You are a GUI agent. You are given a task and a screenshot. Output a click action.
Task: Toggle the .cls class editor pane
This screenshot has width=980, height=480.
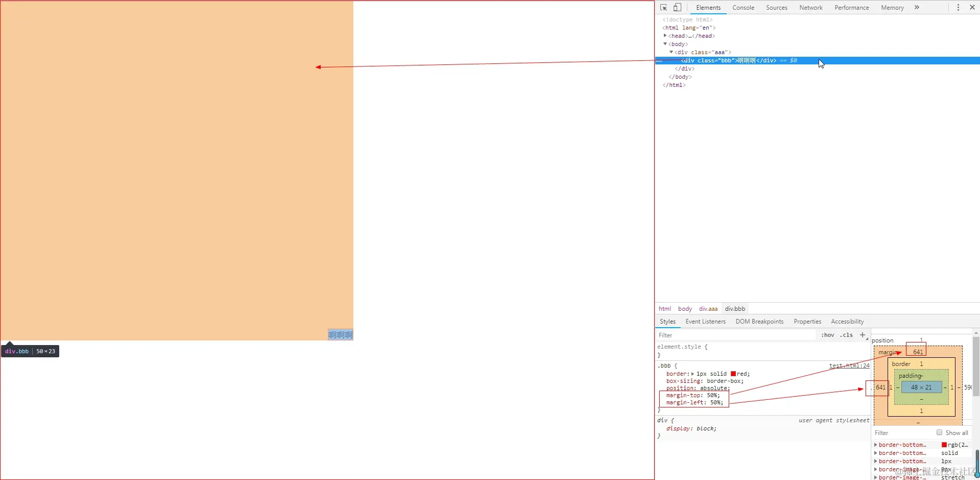click(846, 335)
